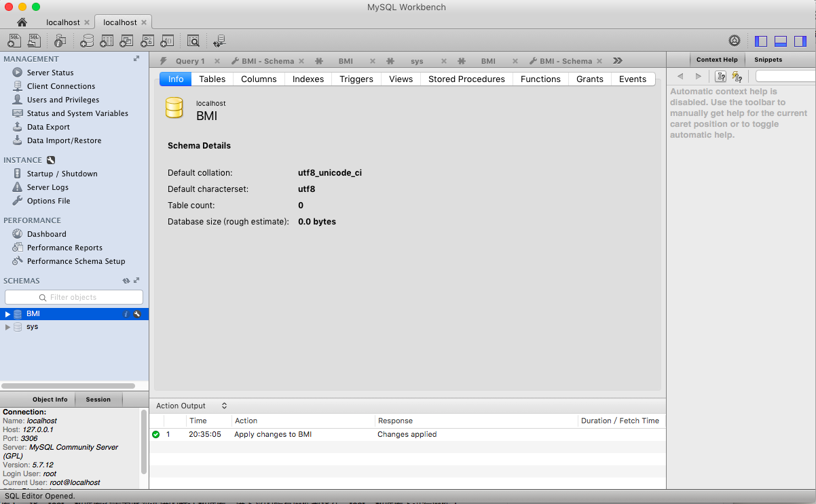This screenshot has height=504, width=816.
Task: Expand the sys schema tree
Action: tap(8, 327)
